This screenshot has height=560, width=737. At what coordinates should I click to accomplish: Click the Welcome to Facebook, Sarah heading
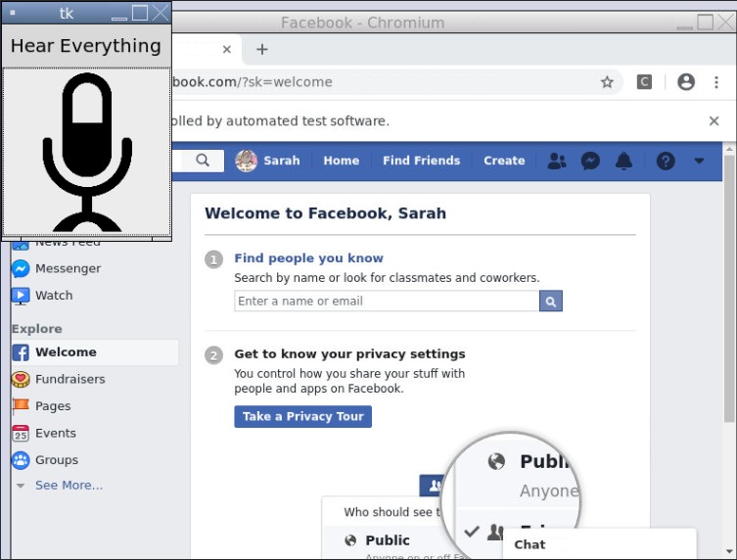pyautogui.click(x=325, y=213)
